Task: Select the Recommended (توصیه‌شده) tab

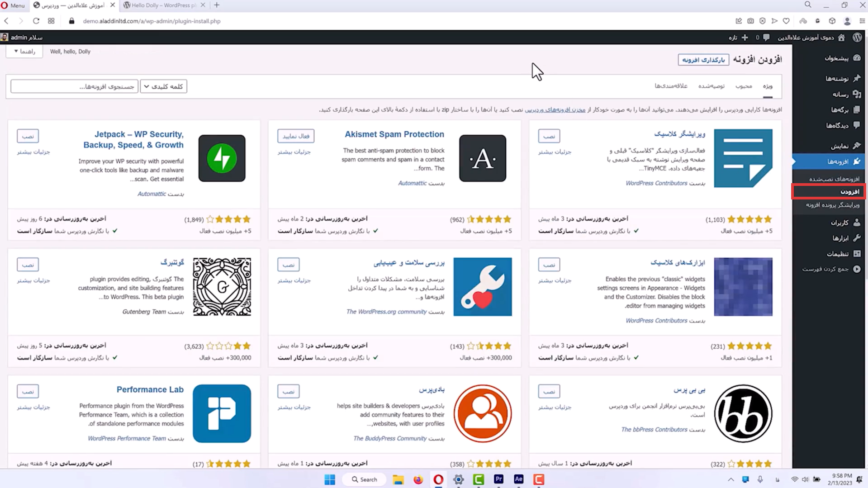Action: click(x=711, y=86)
